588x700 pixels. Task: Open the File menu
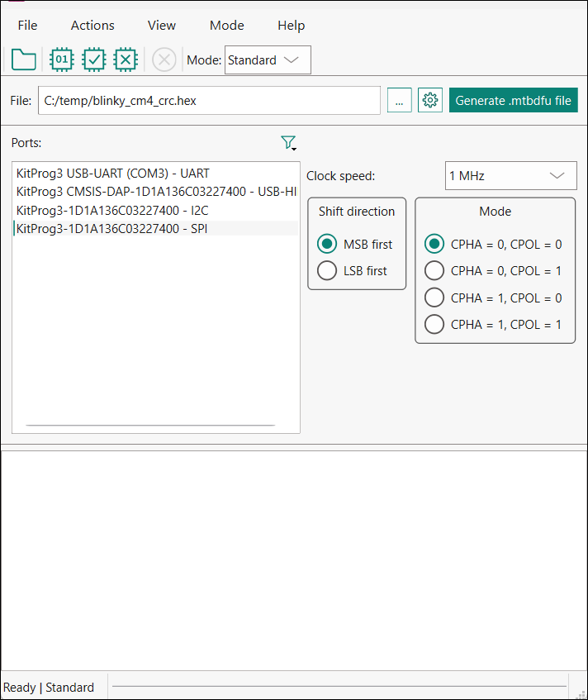(27, 26)
